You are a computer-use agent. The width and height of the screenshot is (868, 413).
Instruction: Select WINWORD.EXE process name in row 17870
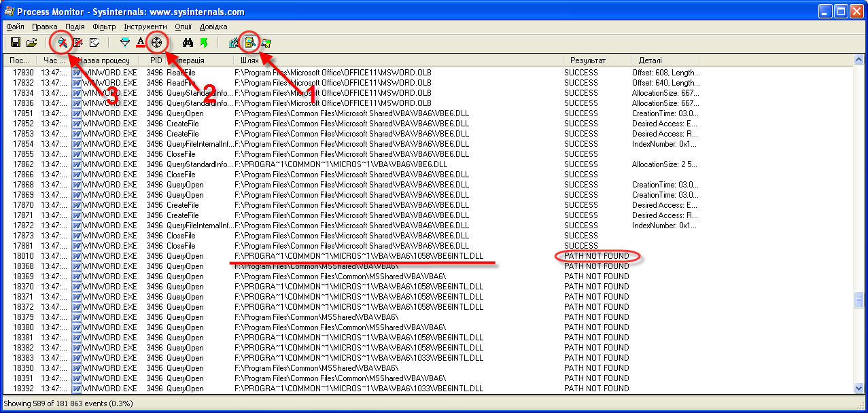coord(109,205)
